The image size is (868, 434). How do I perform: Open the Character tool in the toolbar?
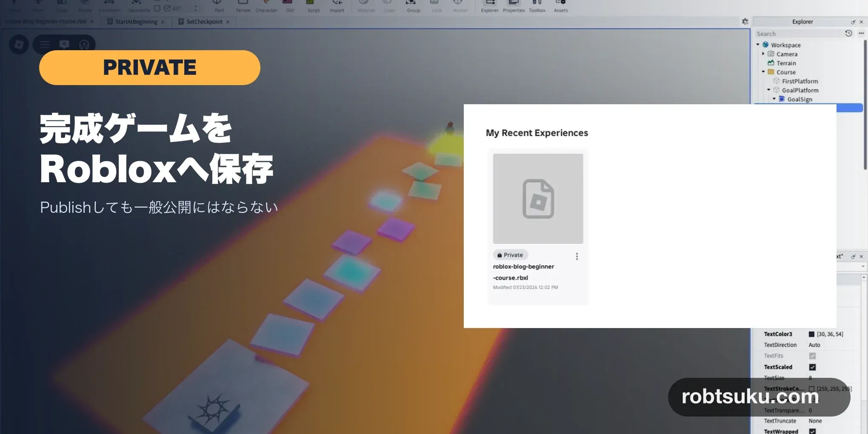pyautogui.click(x=266, y=6)
